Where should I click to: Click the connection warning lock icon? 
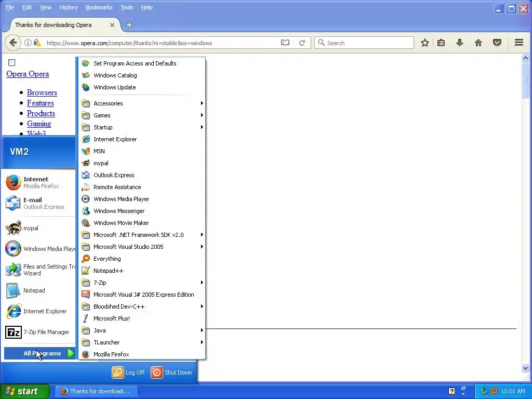point(37,43)
